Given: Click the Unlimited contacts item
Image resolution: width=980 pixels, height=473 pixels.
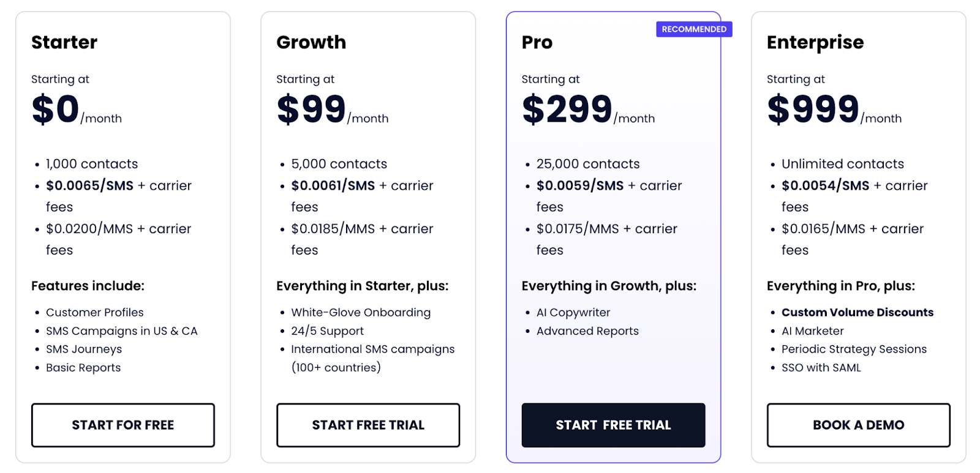Looking at the screenshot, I should click(x=842, y=164).
